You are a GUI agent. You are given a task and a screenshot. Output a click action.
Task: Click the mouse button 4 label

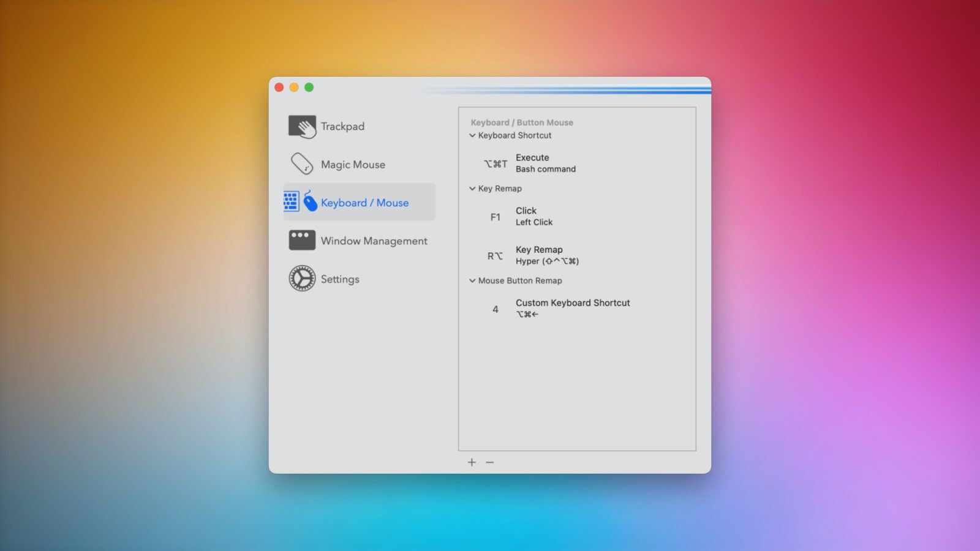pos(496,309)
